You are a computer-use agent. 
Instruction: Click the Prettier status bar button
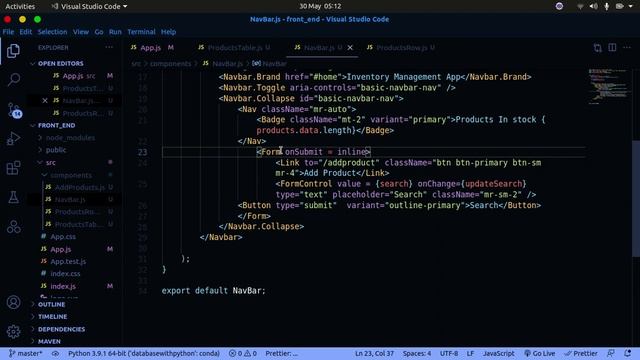tap(581, 353)
